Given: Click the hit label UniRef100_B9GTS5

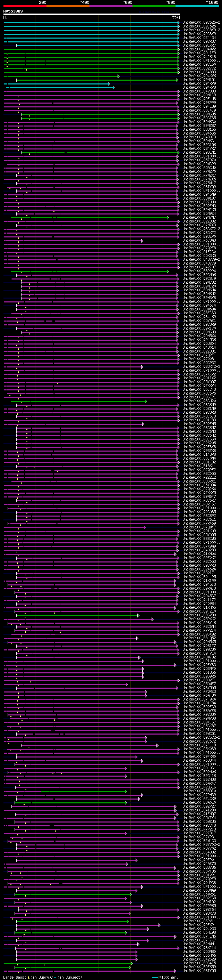Looking at the screenshot, I should (199, 118).
